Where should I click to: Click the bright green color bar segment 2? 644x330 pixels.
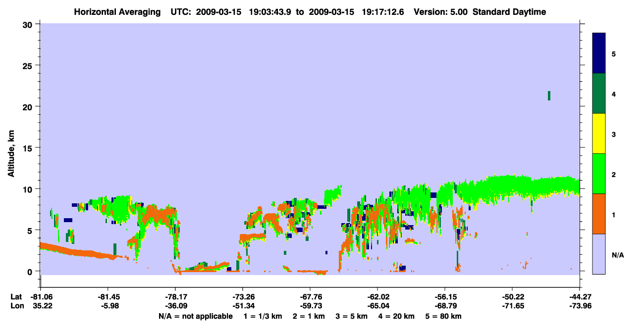tap(599, 174)
